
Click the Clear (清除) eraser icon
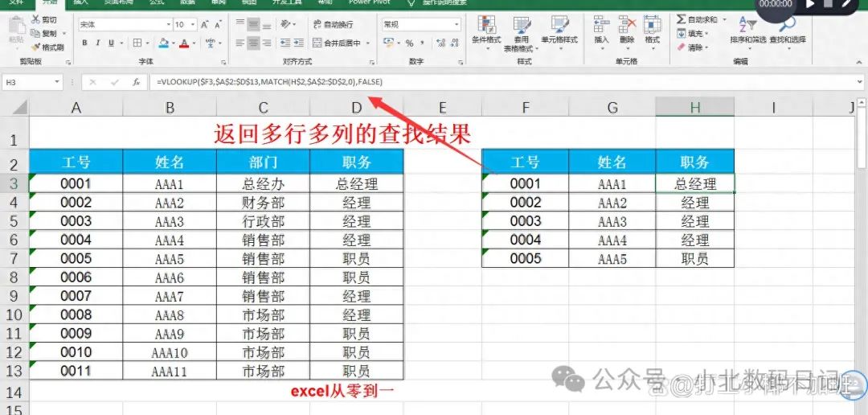click(x=681, y=47)
